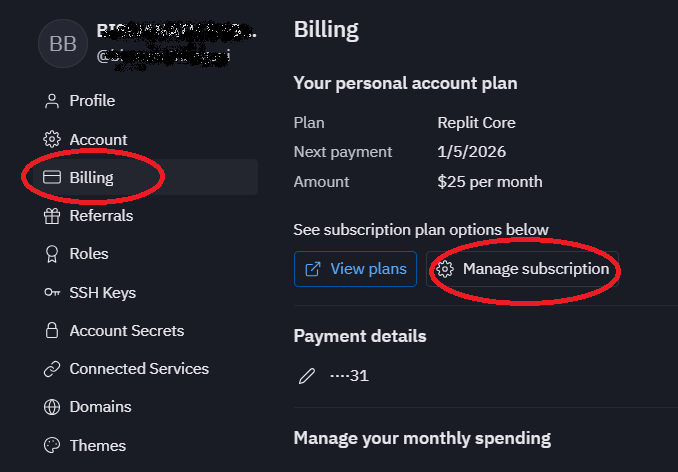
Task: Click the Domains globe icon
Action: point(52,407)
